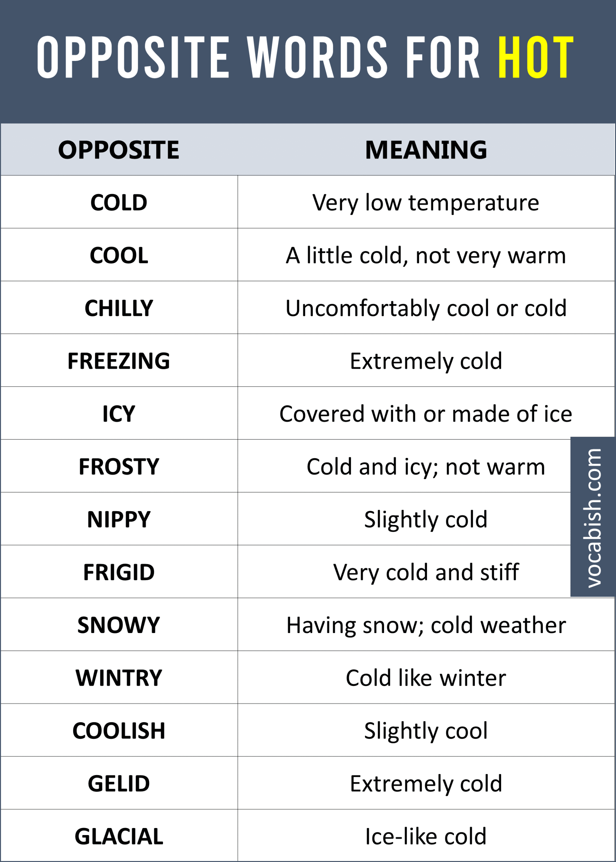
Task: Open the vocabish.com watermark link
Action: pyautogui.click(x=593, y=518)
